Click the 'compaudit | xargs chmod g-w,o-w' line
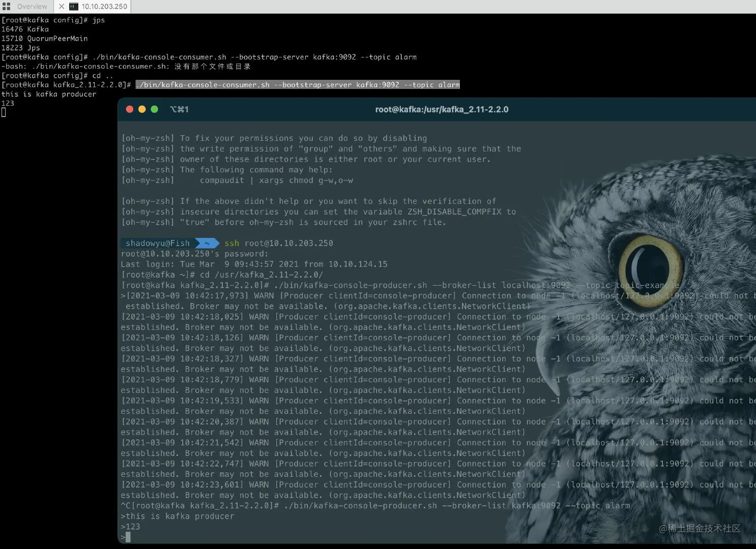 click(x=237, y=180)
